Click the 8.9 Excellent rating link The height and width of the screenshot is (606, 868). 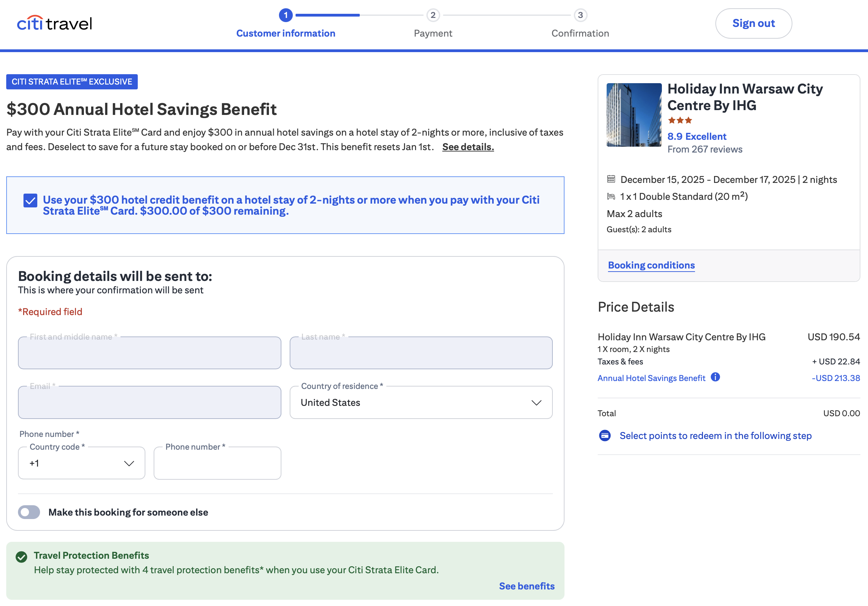tap(697, 136)
